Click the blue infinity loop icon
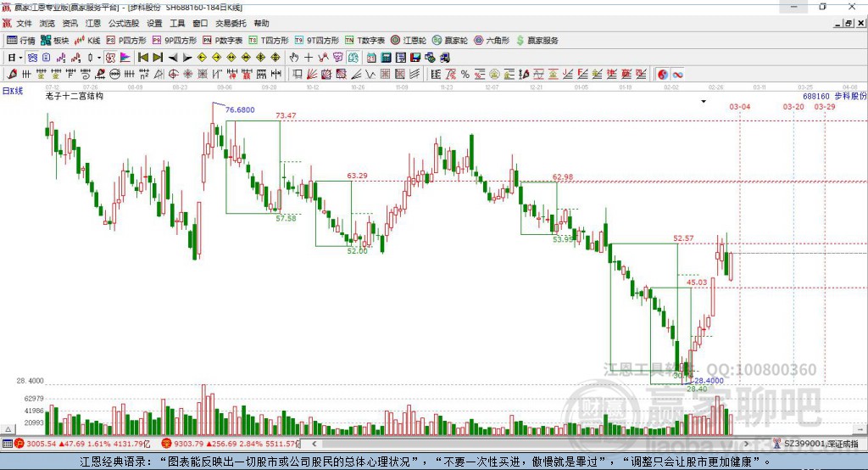The image size is (868, 470). (677, 75)
